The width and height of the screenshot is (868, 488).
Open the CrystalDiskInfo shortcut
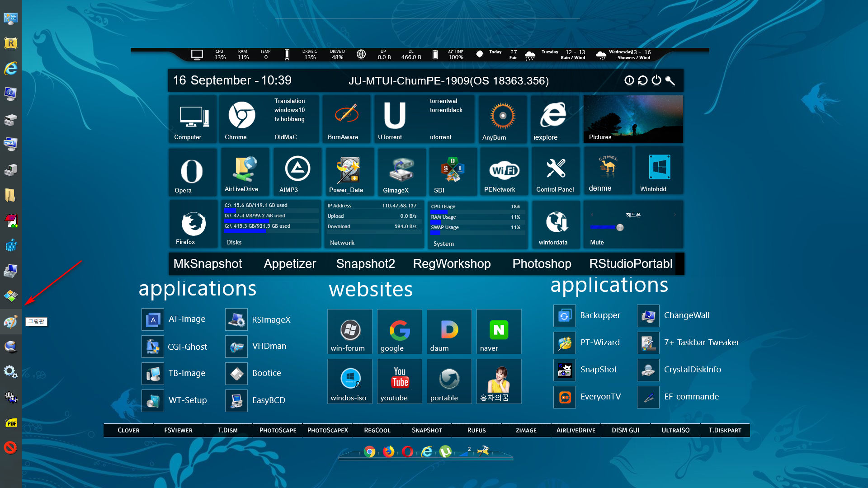click(679, 370)
